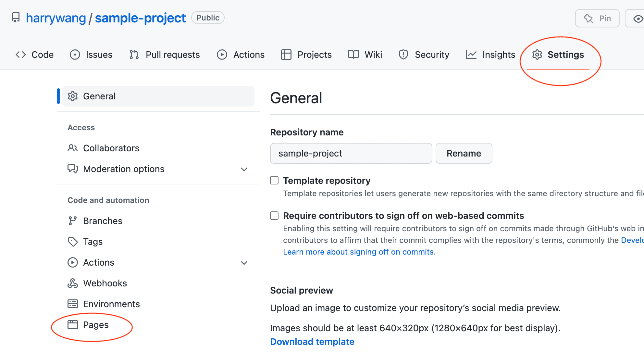
Task: Click the Repository name input field
Action: point(351,153)
